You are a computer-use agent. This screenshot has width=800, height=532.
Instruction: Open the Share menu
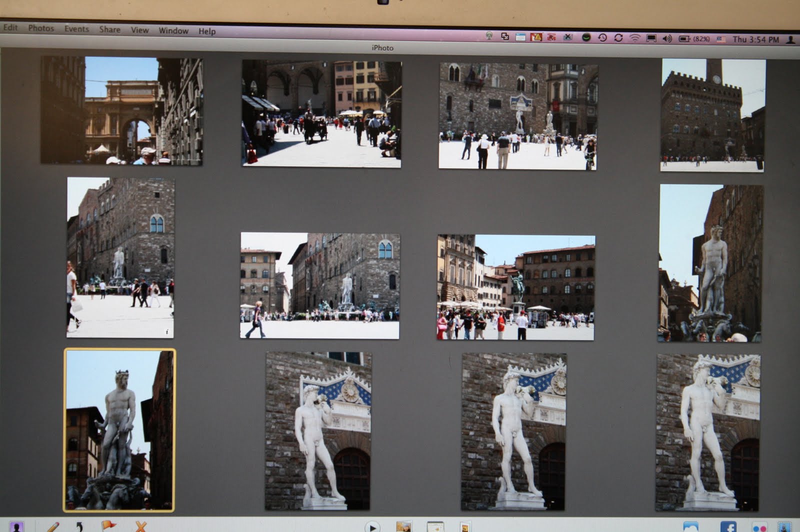pyautogui.click(x=109, y=29)
